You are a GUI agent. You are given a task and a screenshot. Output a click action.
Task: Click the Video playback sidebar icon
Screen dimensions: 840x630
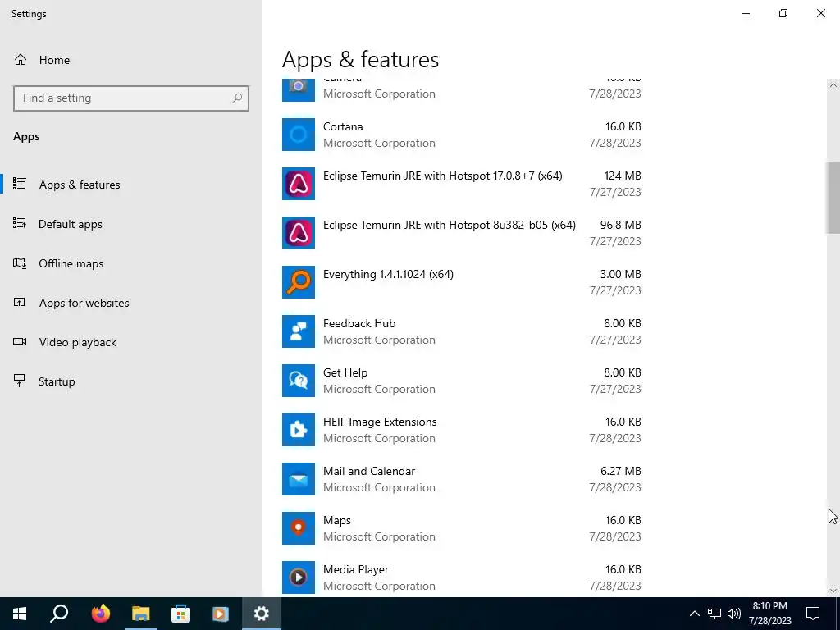click(x=20, y=341)
